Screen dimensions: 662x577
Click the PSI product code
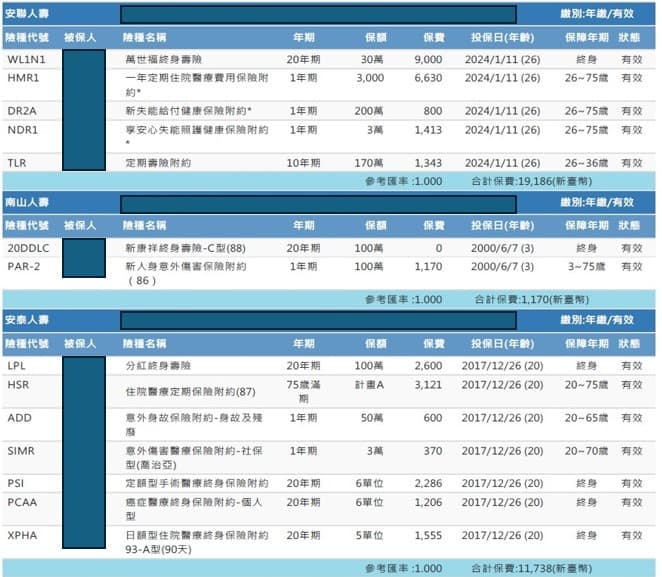(16, 483)
